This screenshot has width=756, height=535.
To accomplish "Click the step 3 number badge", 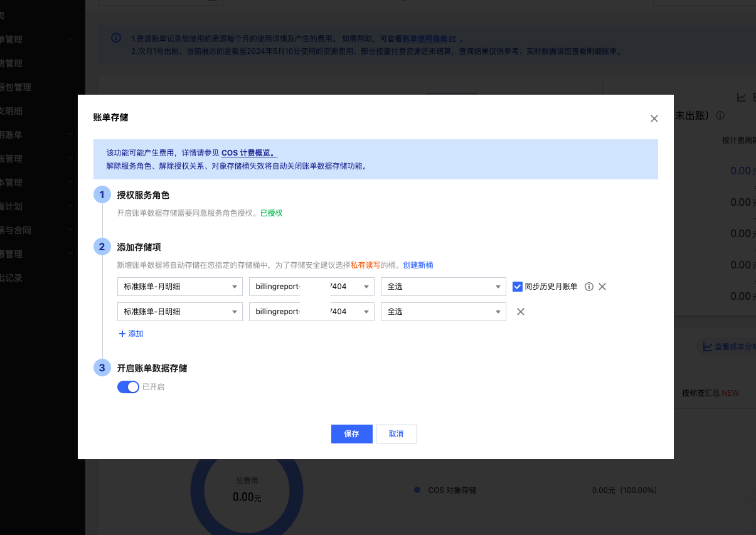I will [102, 368].
